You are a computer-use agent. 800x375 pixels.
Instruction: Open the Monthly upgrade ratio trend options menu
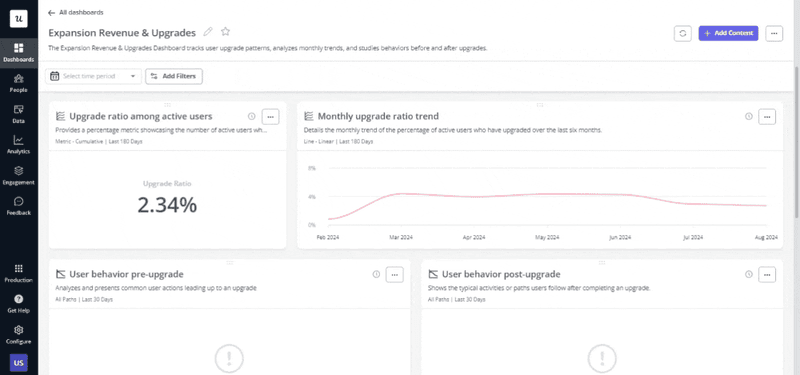(767, 117)
